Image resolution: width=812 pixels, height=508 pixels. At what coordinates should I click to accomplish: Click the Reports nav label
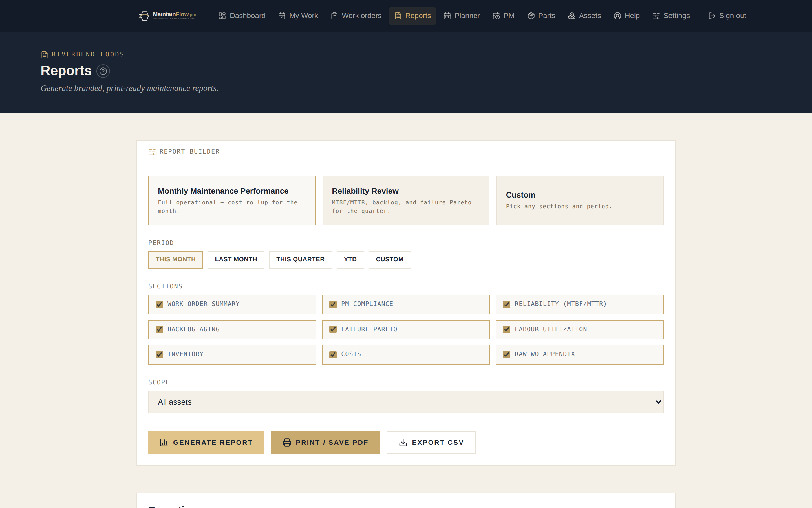[x=418, y=16]
